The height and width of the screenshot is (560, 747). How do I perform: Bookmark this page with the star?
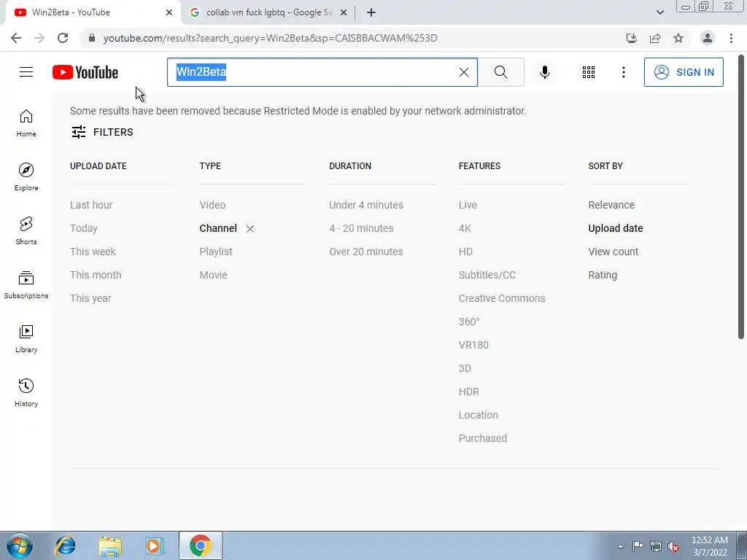pyautogui.click(x=678, y=38)
